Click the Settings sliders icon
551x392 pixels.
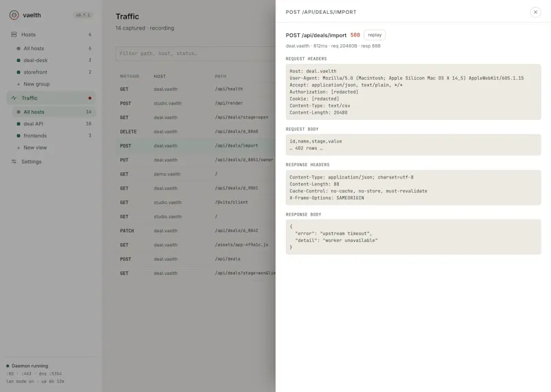click(x=14, y=162)
